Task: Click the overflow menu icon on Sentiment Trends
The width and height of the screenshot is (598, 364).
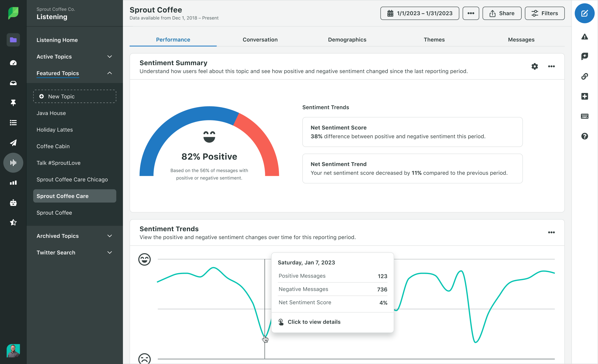Action: (551, 232)
